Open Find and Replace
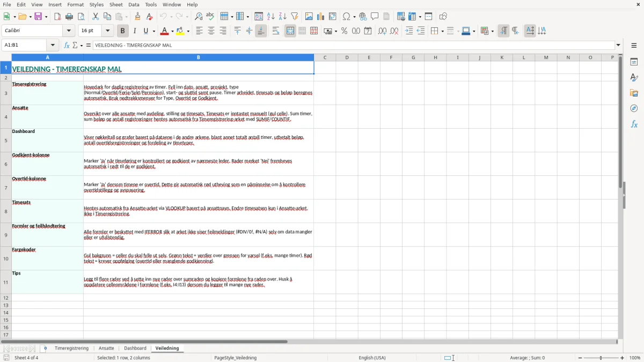 tap(199, 17)
